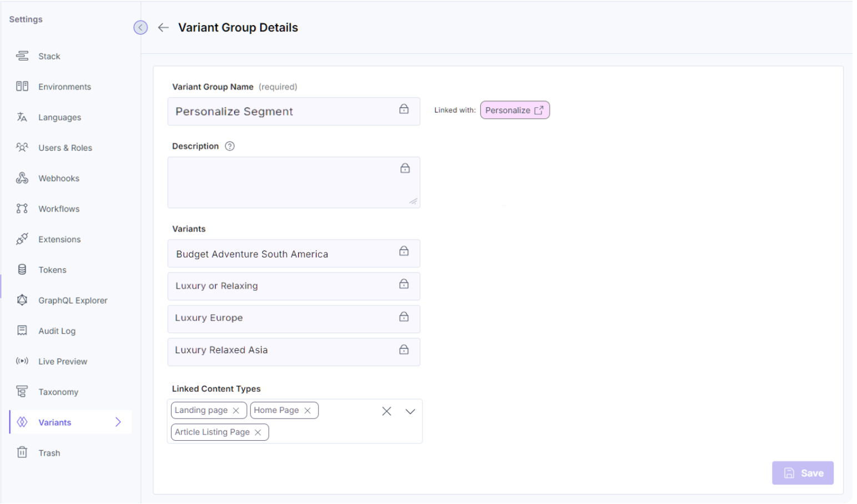Select Users & Roles in settings menu

22,148
